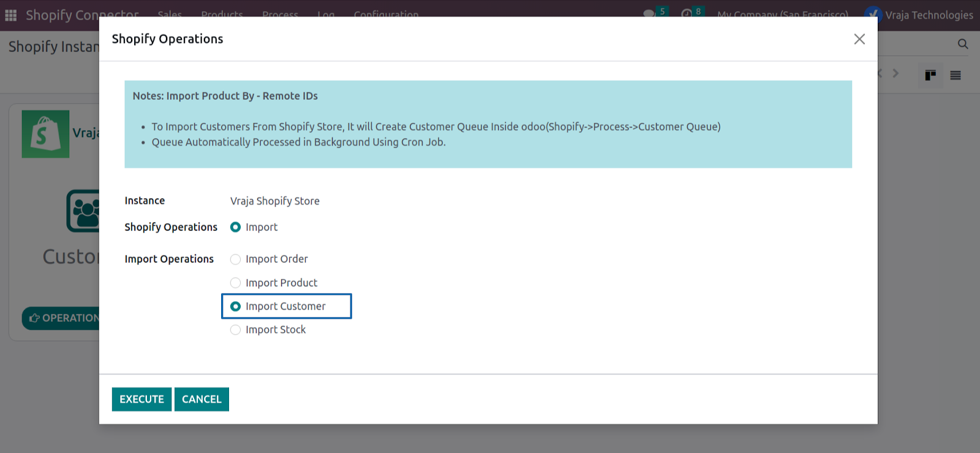Click the OPERATIONS button on instance card
980x453 pixels.
[61, 318]
